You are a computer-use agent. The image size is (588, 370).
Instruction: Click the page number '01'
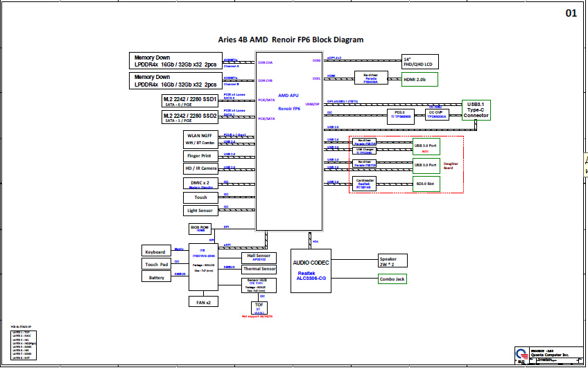pos(571,13)
